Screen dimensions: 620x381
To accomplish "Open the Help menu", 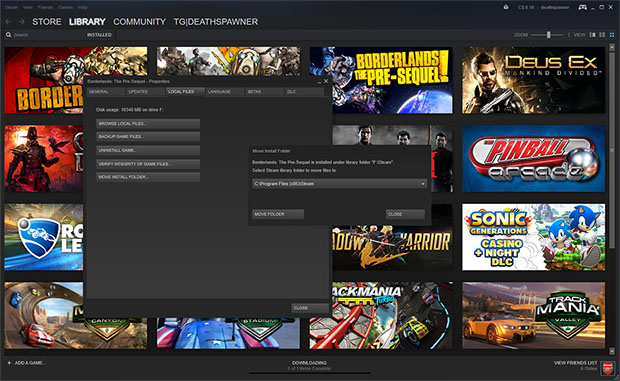I will click(83, 7).
